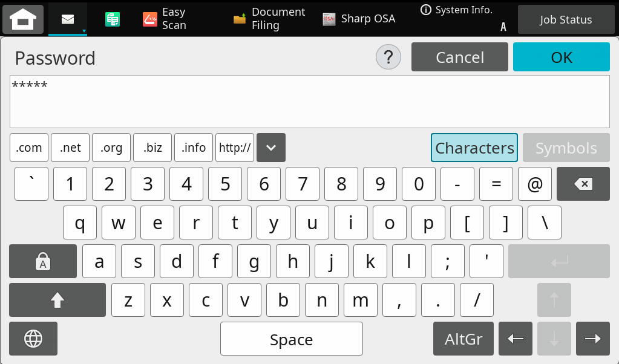Toggle the AltGr modifier key

tap(463, 339)
